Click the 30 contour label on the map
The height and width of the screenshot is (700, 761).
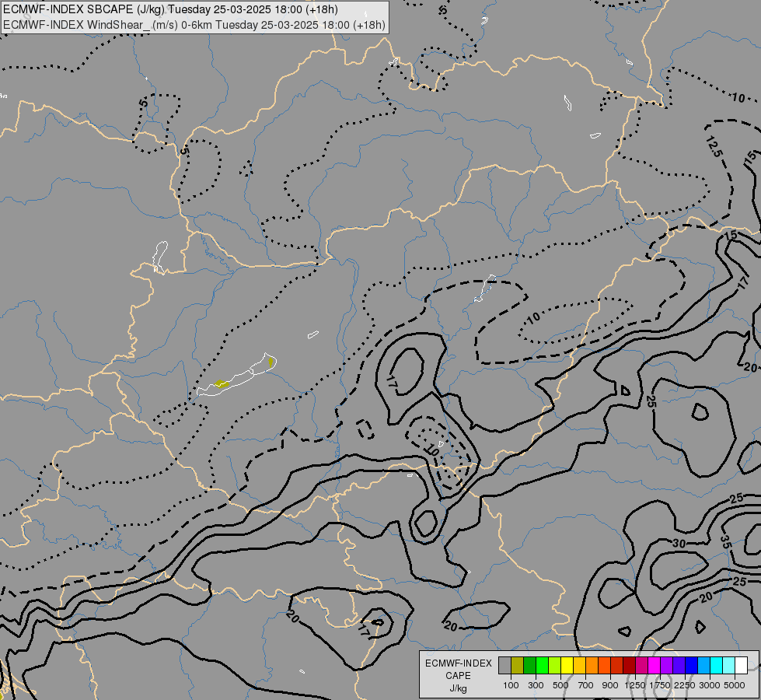coord(679,543)
